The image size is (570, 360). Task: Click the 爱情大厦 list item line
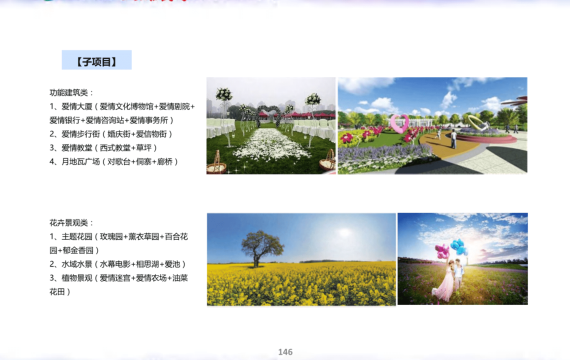[x=122, y=107]
